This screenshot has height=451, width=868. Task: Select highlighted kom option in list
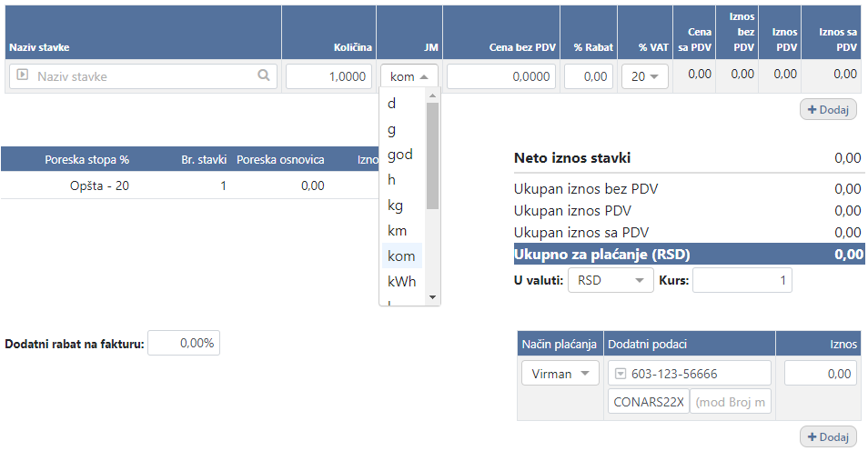pyautogui.click(x=402, y=256)
